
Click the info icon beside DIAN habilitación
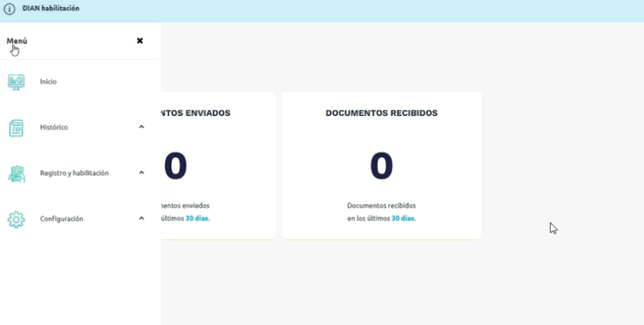tap(10, 9)
